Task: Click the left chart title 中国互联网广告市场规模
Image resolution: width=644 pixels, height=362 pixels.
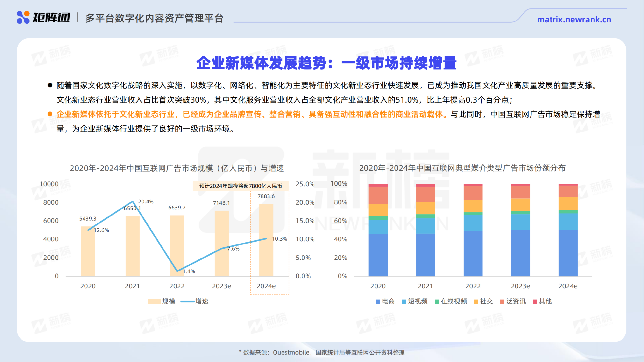Action: [177, 168]
